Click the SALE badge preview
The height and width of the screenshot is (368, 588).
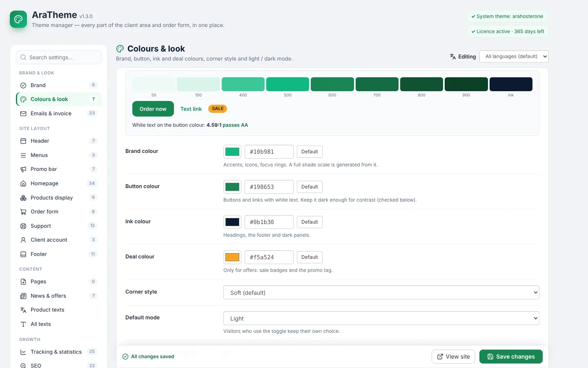(x=218, y=109)
